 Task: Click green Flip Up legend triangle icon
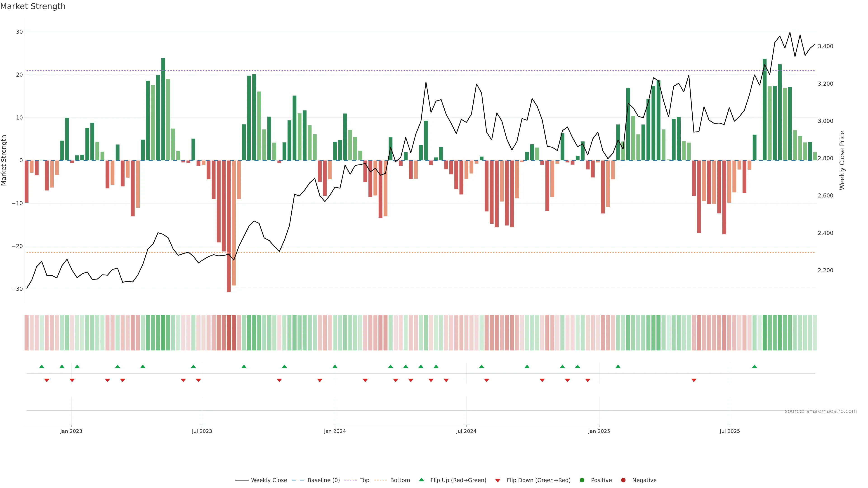tap(421, 480)
